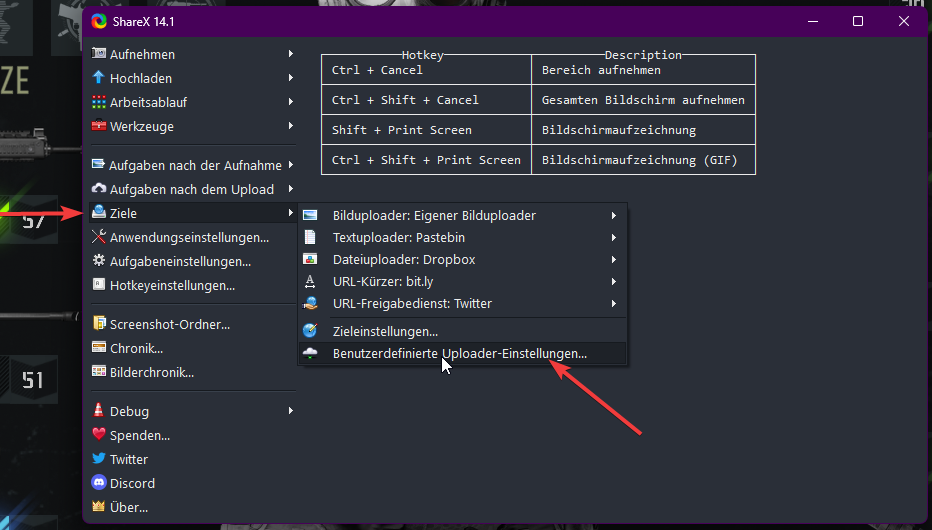Open Benutzerdefinierte Uploader-Einstellungen menu entry
The image size is (932, 530).
coord(459,354)
